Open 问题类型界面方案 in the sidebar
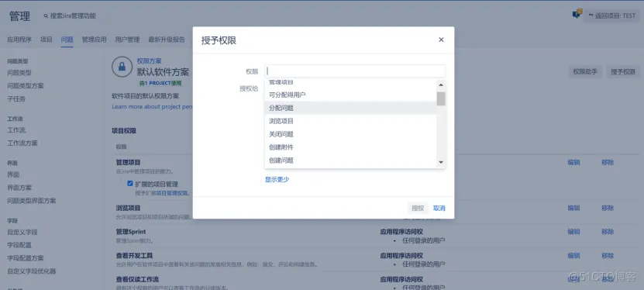The width and height of the screenshot is (644, 290). [32, 201]
